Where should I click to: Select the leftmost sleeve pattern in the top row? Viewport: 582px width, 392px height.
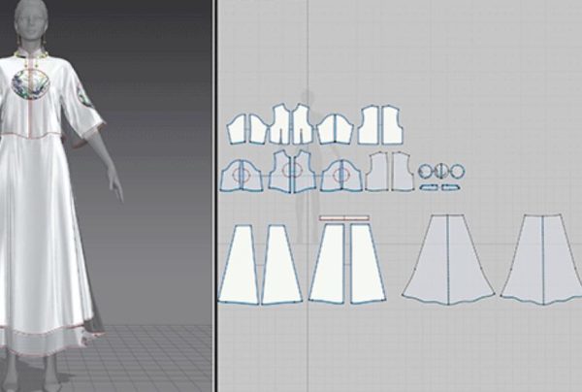coord(240,128)
